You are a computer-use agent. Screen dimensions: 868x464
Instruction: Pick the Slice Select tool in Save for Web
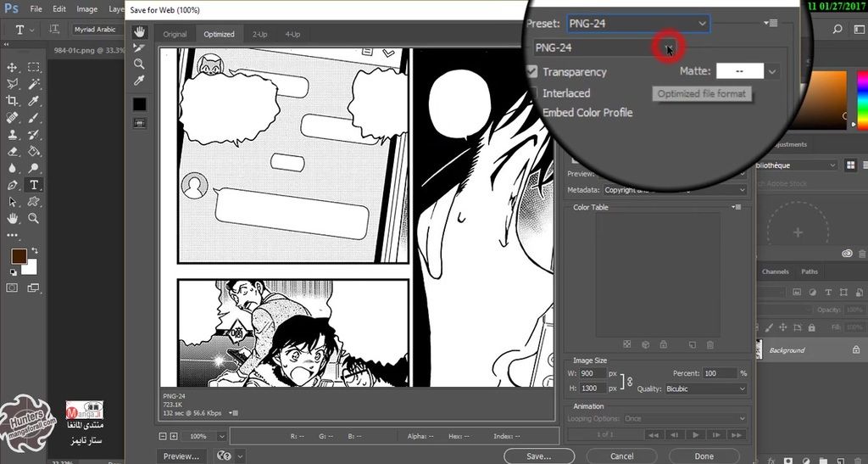(139, 48)
